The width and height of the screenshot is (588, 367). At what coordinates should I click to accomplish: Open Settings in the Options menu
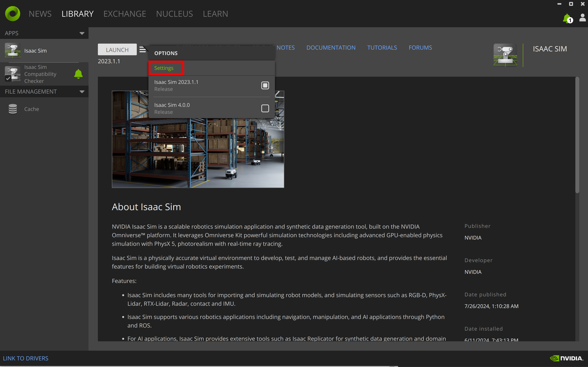click(164, 68)
